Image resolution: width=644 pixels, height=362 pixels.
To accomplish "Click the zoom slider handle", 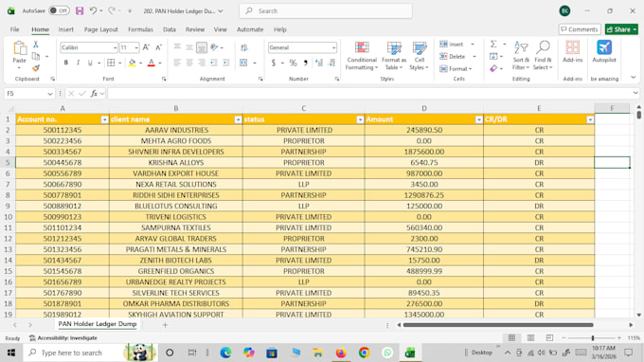I will click(x=593, y=337).
